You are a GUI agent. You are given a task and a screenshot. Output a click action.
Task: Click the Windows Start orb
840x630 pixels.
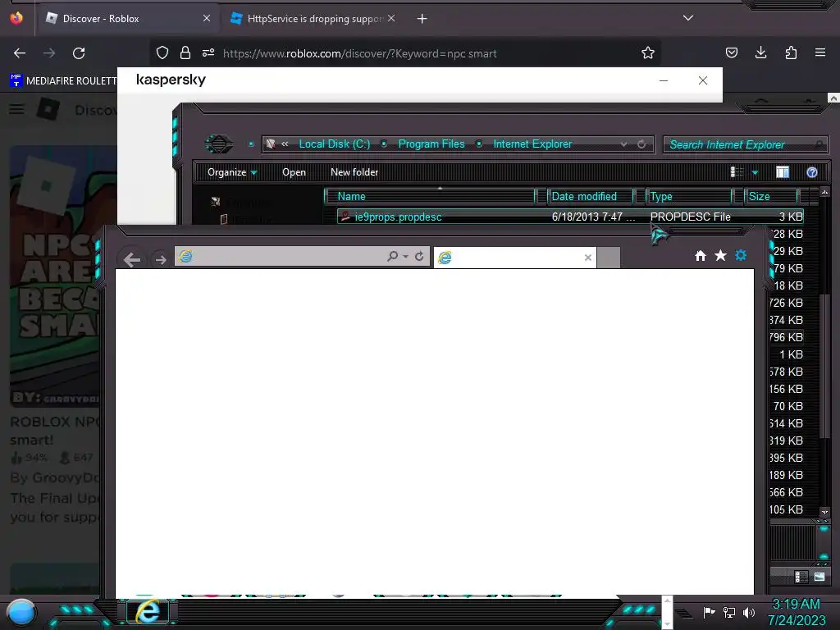pyautogui.click(x=21, y=613)
